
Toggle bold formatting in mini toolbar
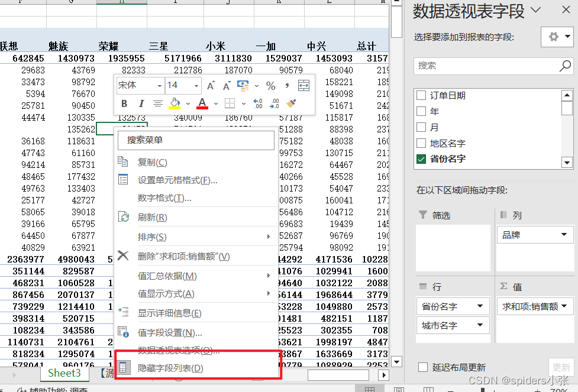click(x=124, y=103)
